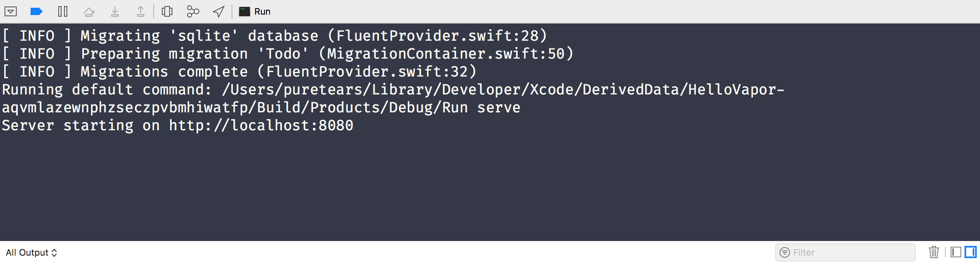Image resolution: width=980 pixels, height=263 pixels.
Task: Click the Server starting on localhost:8080 line
Action: point(177,125)
